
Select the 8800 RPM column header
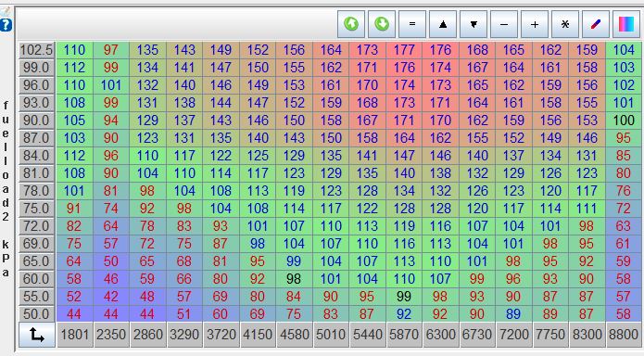(x=624, y=335)
